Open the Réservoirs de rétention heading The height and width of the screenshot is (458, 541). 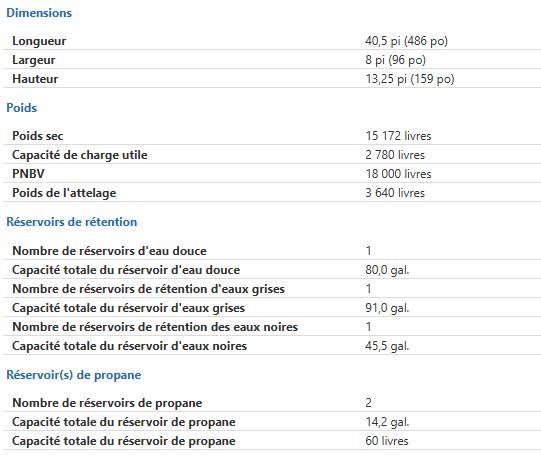coord(72,222)
